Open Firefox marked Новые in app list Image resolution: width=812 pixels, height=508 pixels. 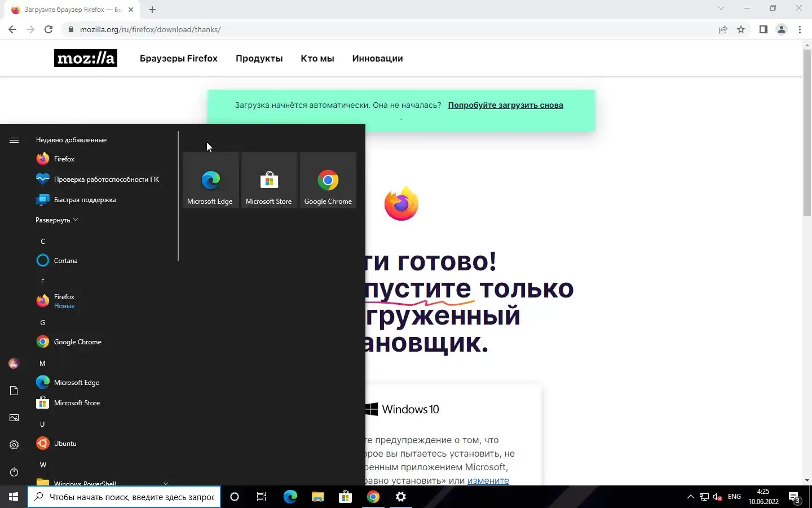point(101,301)
